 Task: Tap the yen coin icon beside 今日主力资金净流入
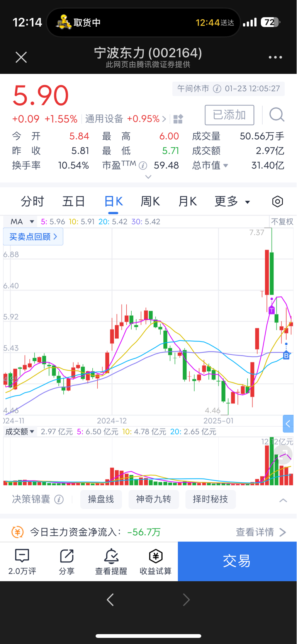coord(17,532)
